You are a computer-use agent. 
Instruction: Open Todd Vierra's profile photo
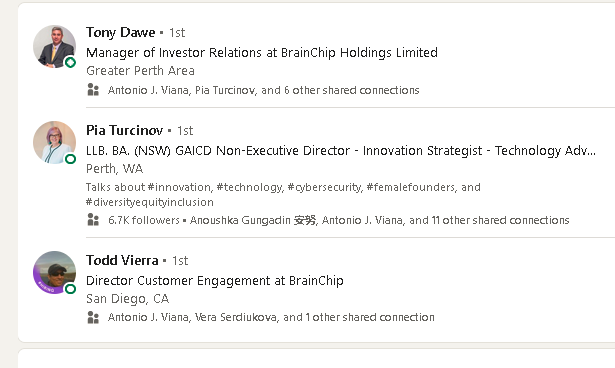tap(55, 273)
